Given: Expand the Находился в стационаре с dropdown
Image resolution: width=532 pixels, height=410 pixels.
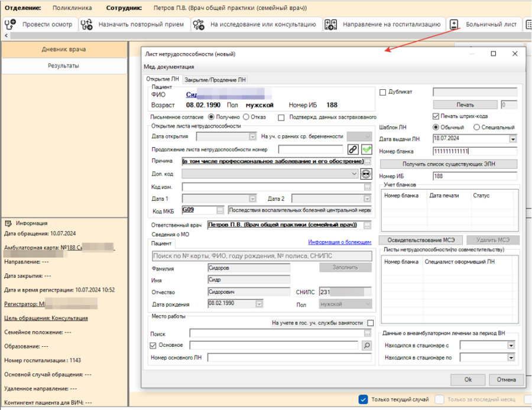Looking at the screenshot, I should tap(511, 346).
